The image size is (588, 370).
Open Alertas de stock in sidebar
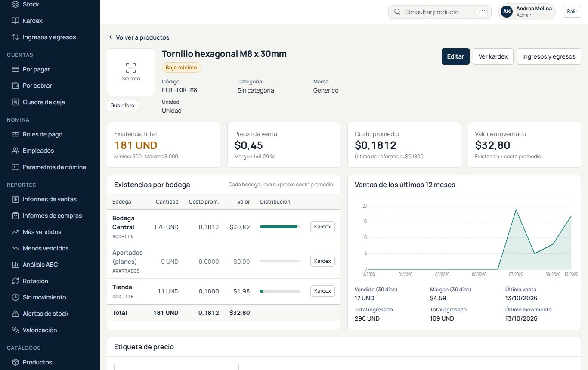click(x=50, y=314)
